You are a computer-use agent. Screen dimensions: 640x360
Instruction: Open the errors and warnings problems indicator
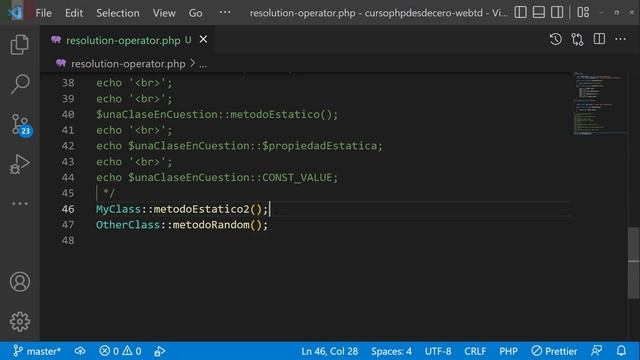point(120,351)
